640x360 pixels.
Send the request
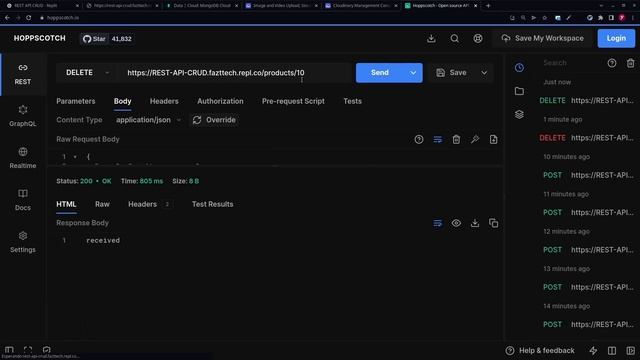pyautogui.click(x=380, y=73)
